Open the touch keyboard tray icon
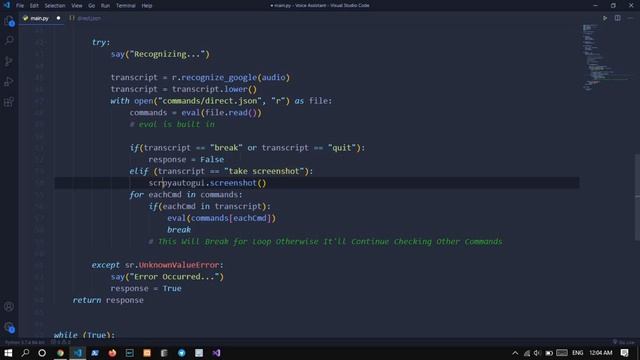 point(562,353)
